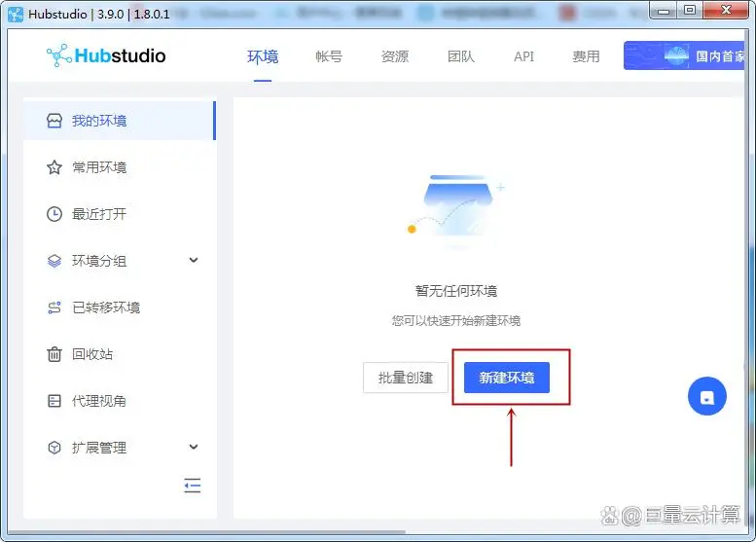Click the cube icon beside 扩展管理

coord(54,448)
